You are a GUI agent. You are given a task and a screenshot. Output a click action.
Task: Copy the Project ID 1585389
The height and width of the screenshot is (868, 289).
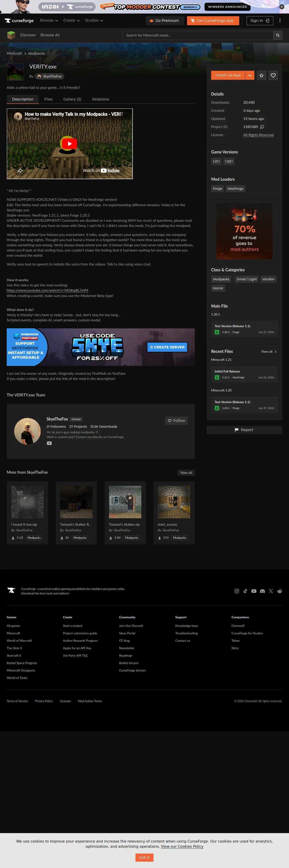[x=262, y=127]
